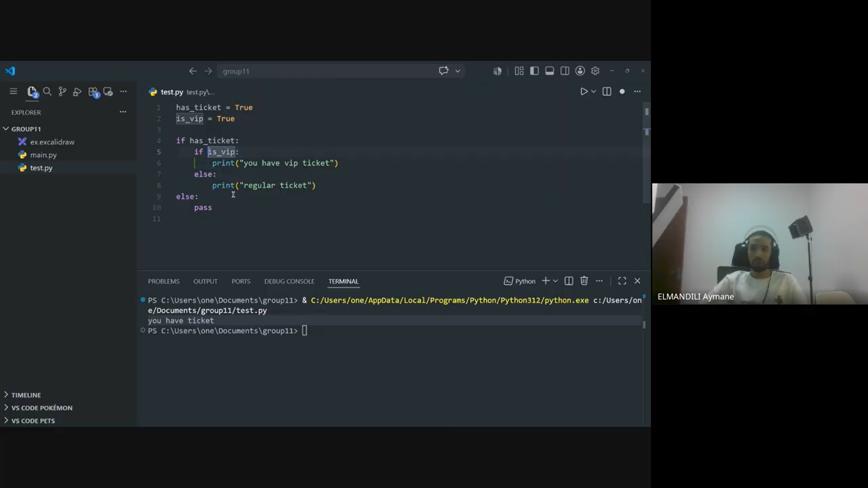This screenshot has height=488, width=868.
Task: Open Manage settings gear icon
Action: [595, 71]
